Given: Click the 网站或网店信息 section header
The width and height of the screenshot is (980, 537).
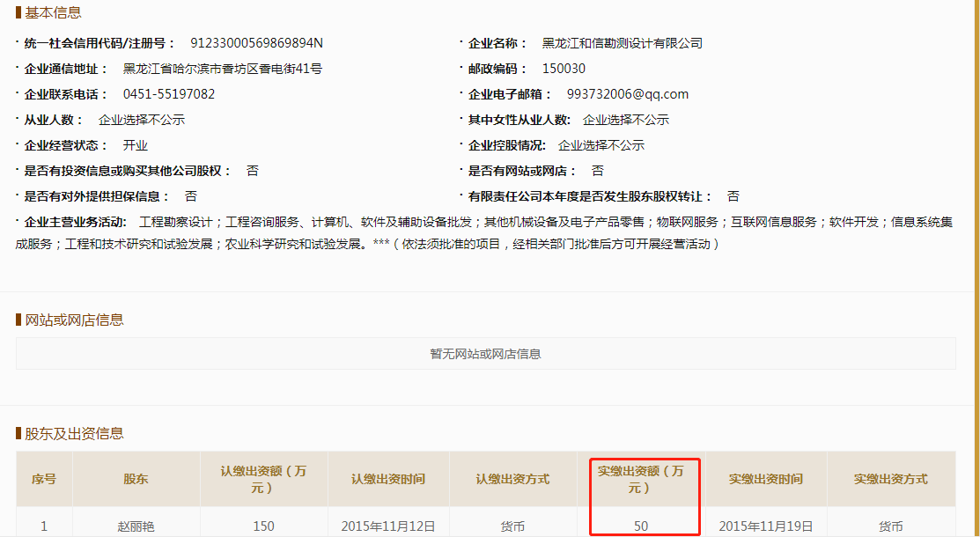Looking at the screenshot, I should pyautogui.click(x=74, y=320).
